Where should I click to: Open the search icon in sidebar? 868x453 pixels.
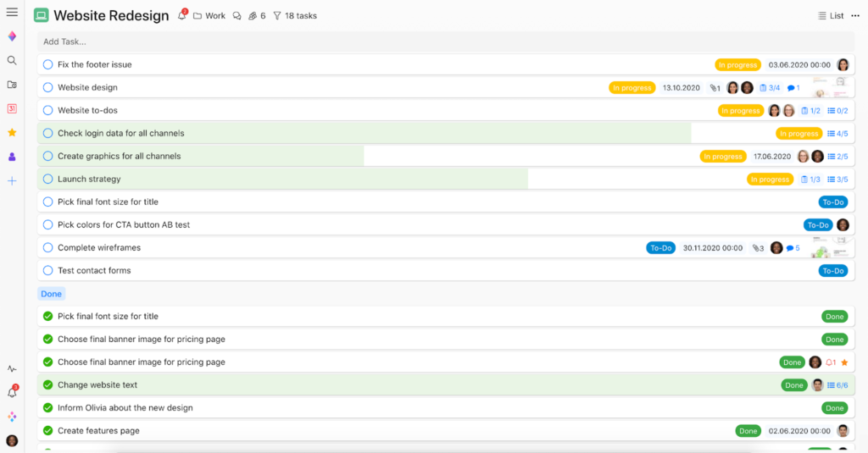coord(12,60)
